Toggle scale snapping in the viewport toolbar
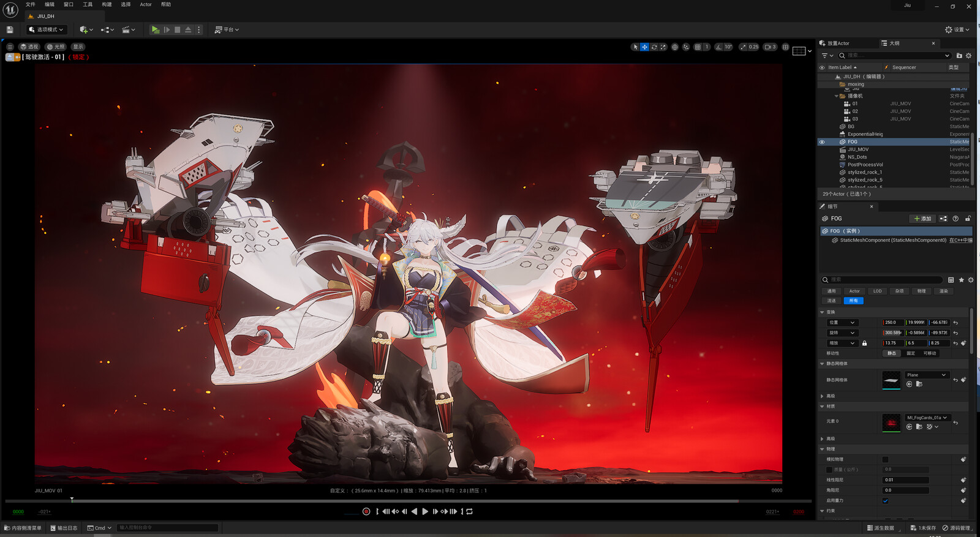Viewport: 980px width, 537px height. (x=743, y=47)
